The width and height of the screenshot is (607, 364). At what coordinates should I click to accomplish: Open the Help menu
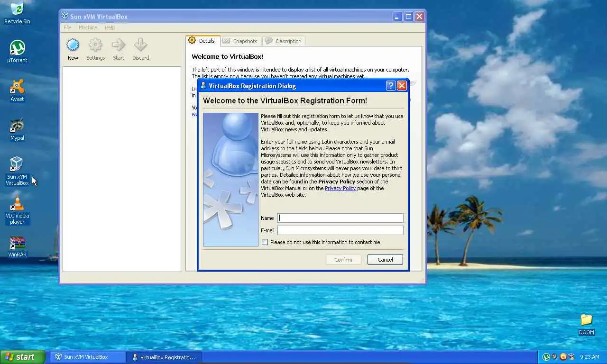[x=110, y=27]
